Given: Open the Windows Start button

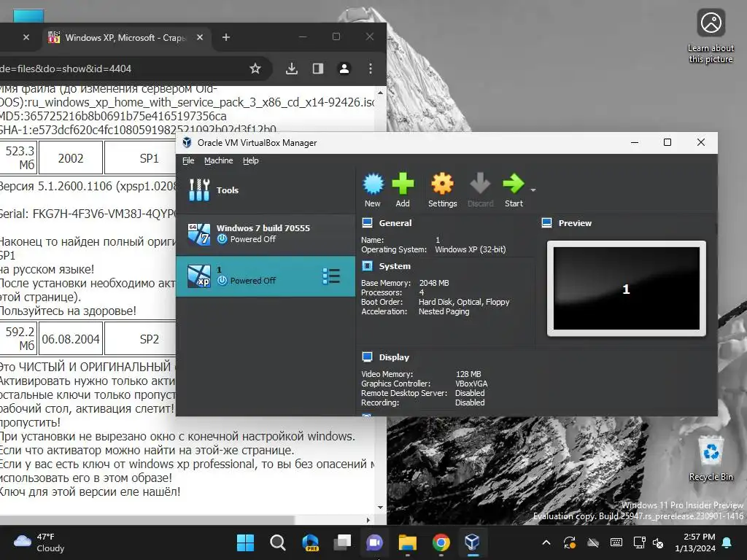Looking at the screenshot, I should (245, 542).
